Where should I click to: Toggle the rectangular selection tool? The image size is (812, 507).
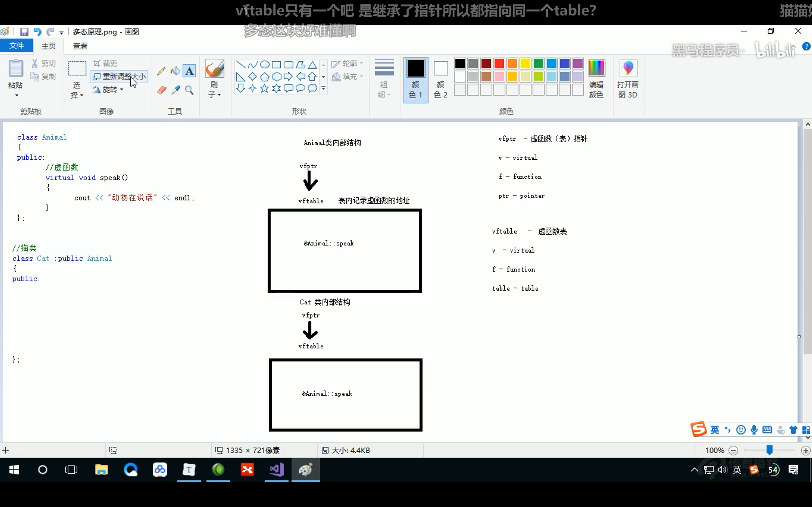(x=77, y=69)
